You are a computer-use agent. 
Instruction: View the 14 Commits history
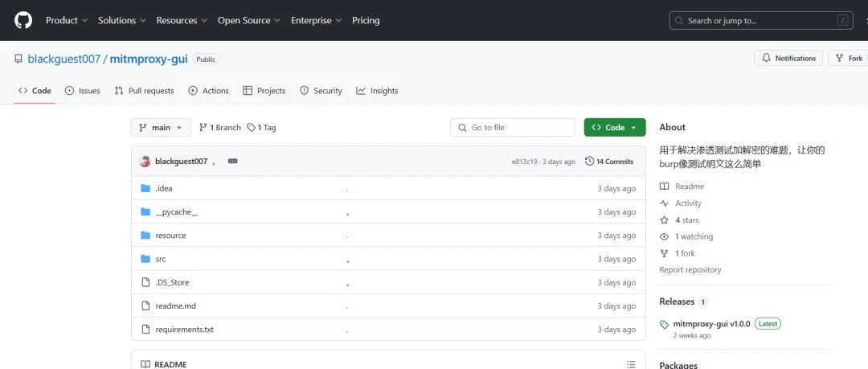pos(609,162)
